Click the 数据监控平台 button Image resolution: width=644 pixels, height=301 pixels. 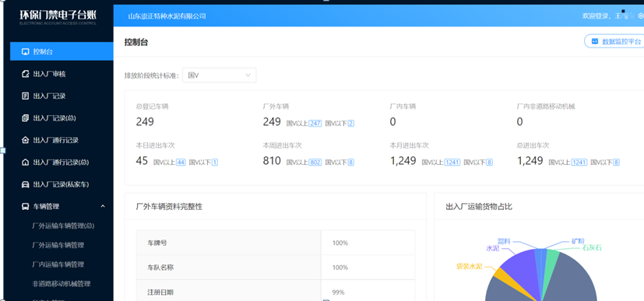[x=615, y=41]
